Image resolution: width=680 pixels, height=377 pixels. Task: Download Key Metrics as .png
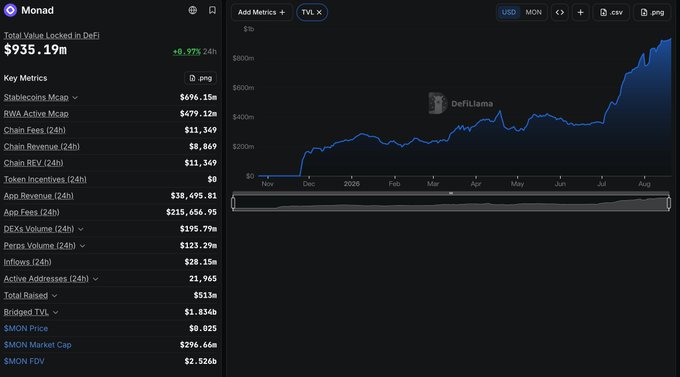(200, 78)
